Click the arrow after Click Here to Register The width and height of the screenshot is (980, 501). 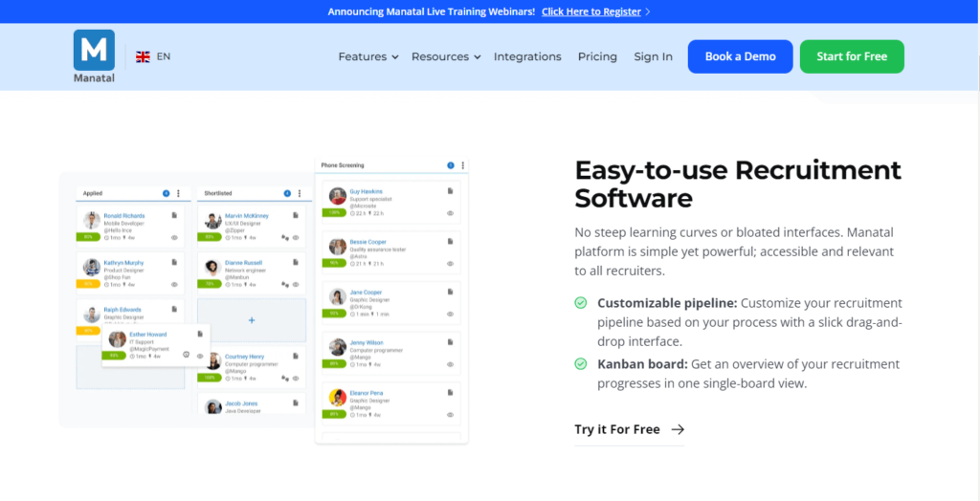pos(648,11)
